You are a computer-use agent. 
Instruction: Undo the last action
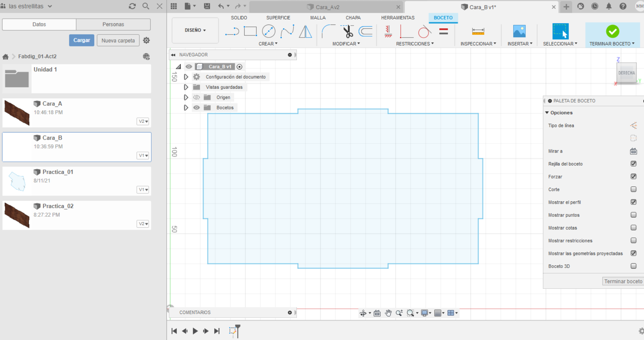click(221, 6)
